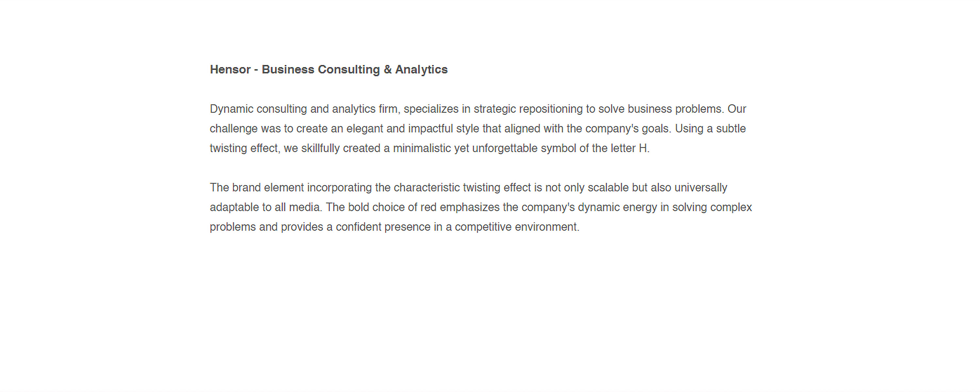This screenshot has height=392, width=980.
Task: Click the word "impactful"
Action: pos(430,129)
